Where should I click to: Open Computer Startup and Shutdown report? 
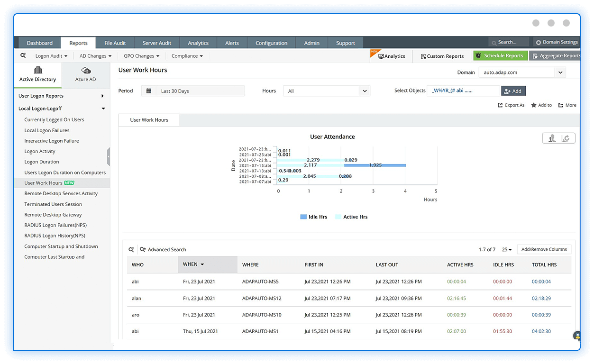click(61, 246)
